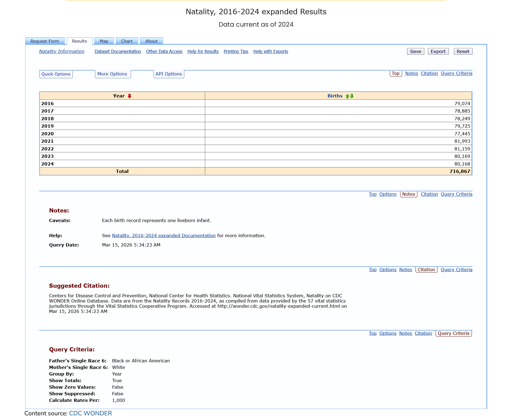Image resolution: width=507 pixels, height=420 pixels.
Task: Click births value 80,169
Action: pyautogui.click(x=462, y=156)
